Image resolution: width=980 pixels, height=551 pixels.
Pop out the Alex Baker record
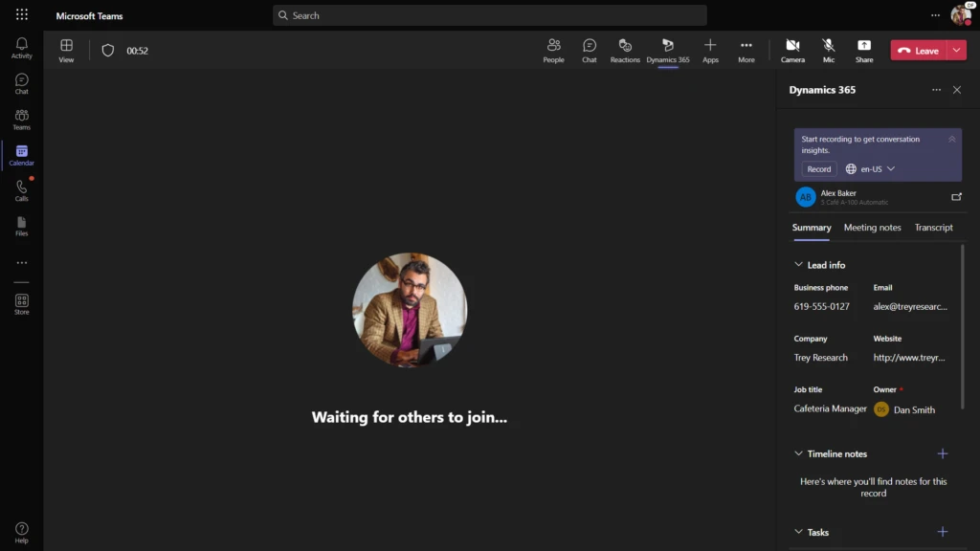954,197
